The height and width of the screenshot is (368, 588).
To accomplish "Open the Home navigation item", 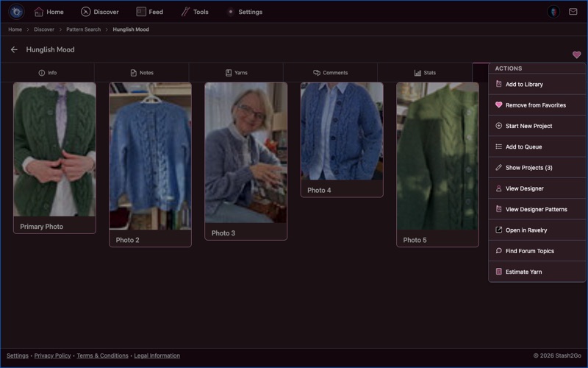I will point(49,12).
